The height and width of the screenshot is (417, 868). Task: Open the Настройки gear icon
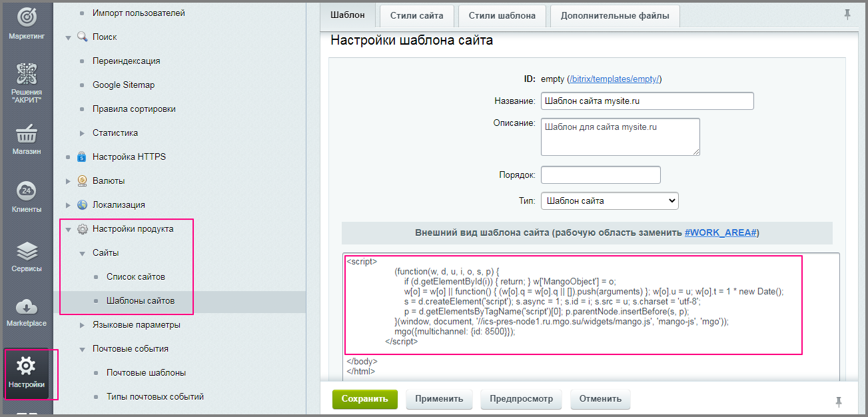coord(27,365)
